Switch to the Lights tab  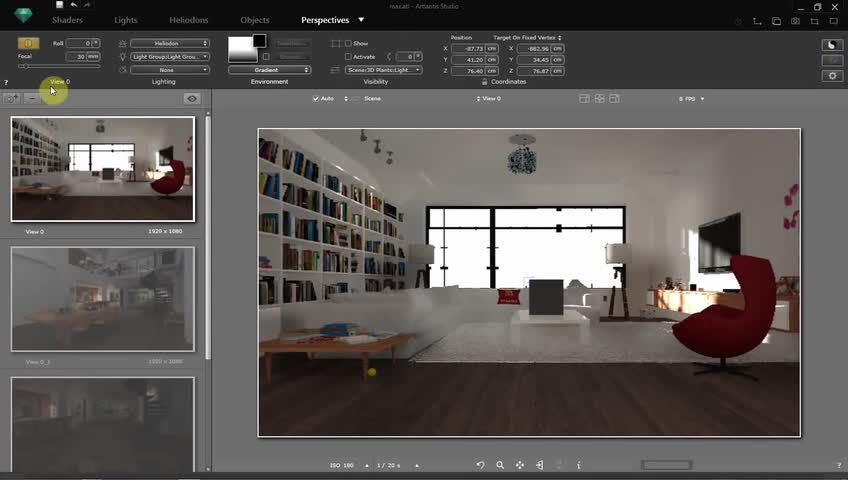click(x=125, y=20)
